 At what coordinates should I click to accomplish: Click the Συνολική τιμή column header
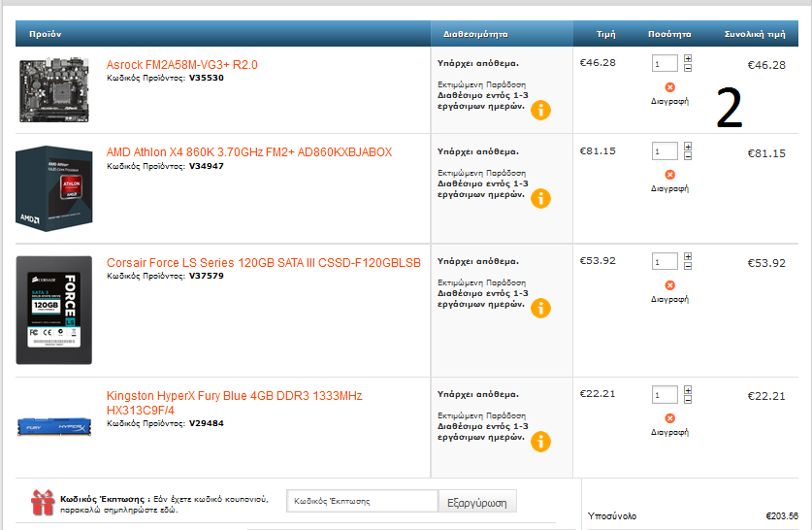tap(755, 34)
